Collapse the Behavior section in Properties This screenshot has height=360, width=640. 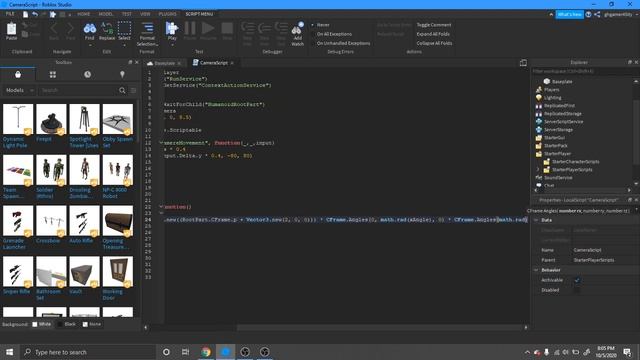(536, 270)
